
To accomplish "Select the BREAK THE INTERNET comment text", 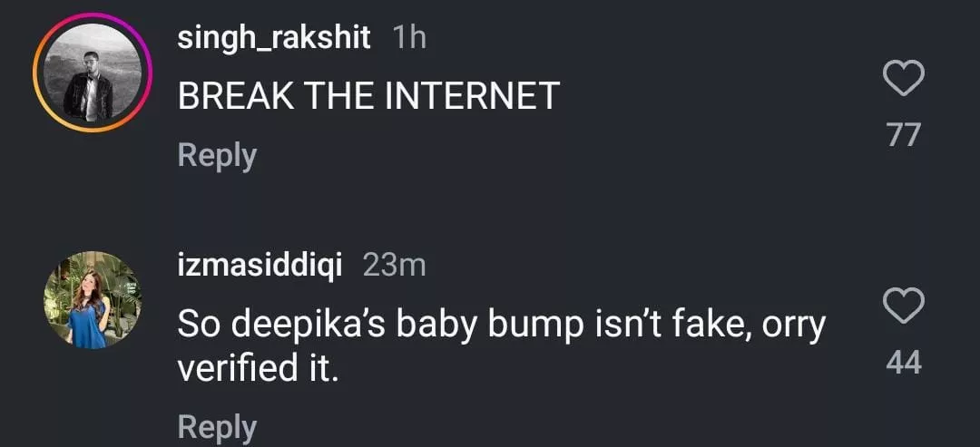I will (x=367, y=96).
